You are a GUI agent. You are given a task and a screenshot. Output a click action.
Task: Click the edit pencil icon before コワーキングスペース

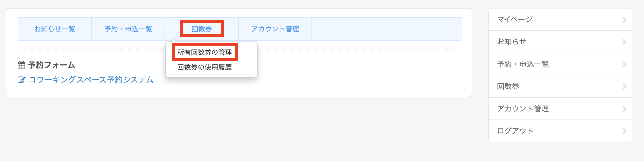(21, 80)
